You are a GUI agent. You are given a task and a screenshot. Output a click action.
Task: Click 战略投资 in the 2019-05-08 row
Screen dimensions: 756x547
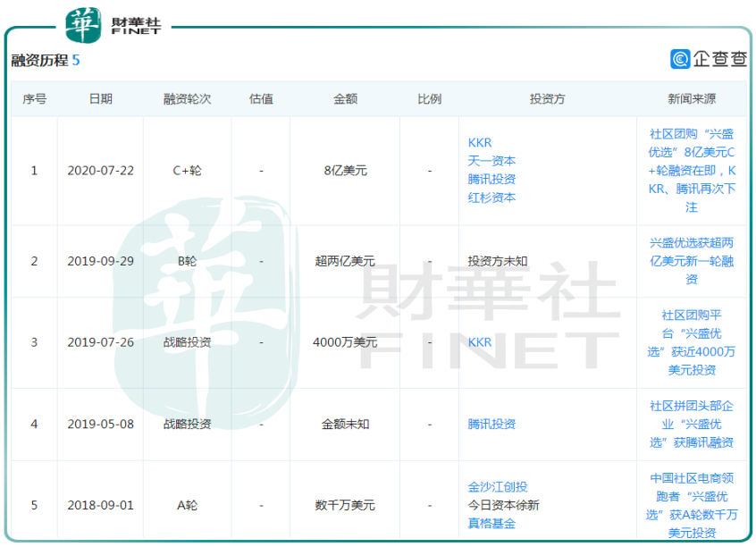[x=187, y=425]
